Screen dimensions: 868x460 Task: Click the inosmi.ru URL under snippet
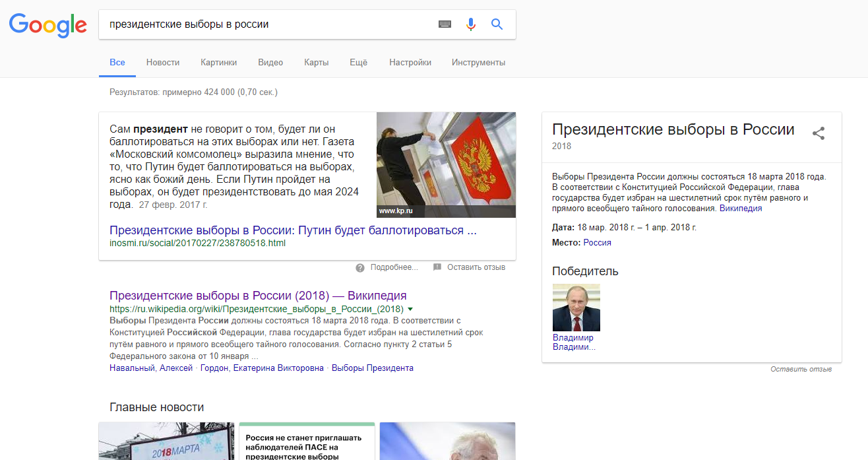(x=197, y=243)
